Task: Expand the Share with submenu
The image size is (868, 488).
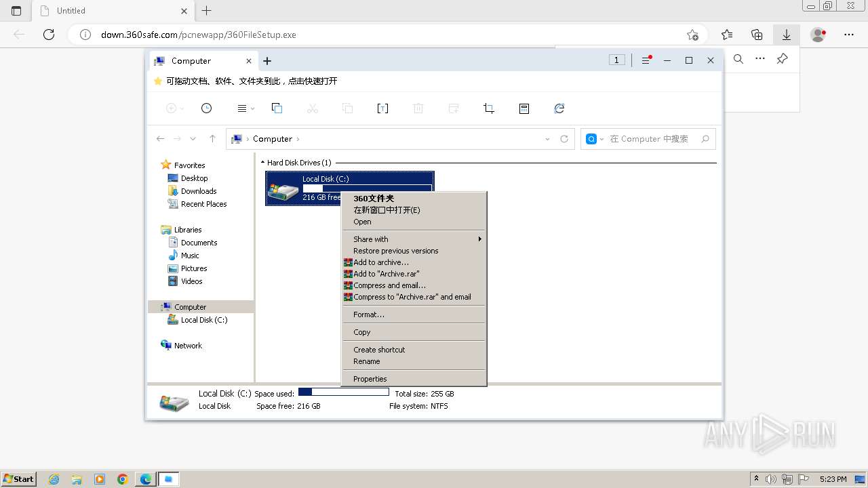Action: [x=414, y=239]
